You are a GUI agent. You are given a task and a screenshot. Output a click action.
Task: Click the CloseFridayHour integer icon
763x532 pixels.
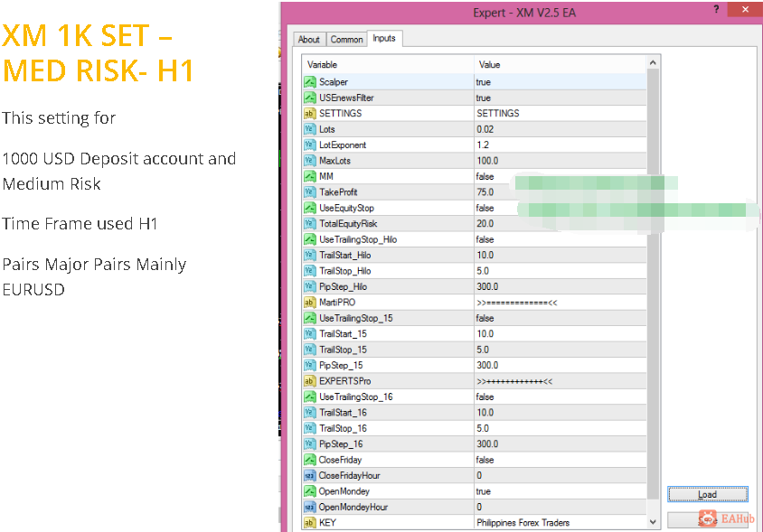coord(309,476)
